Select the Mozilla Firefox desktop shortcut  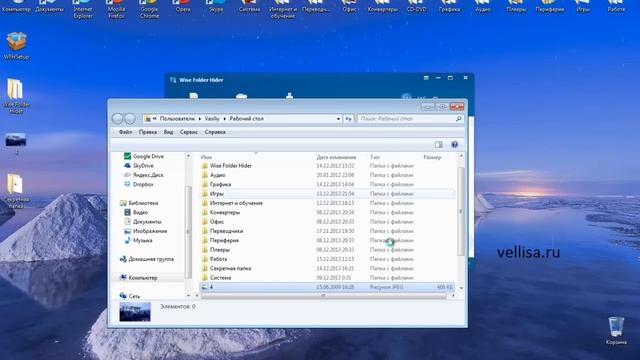pos(116,10)
